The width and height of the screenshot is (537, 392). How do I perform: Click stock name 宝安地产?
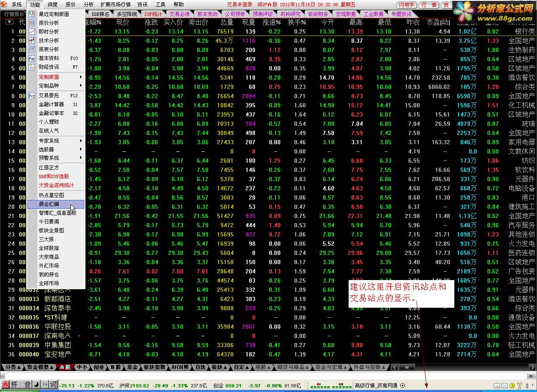(x=58, y=354)
